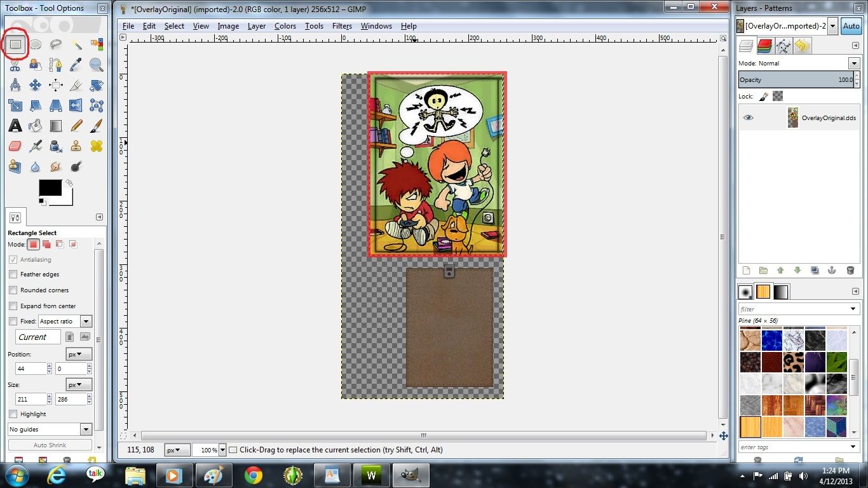Select the Blend gradient tool

pos(56,126)
